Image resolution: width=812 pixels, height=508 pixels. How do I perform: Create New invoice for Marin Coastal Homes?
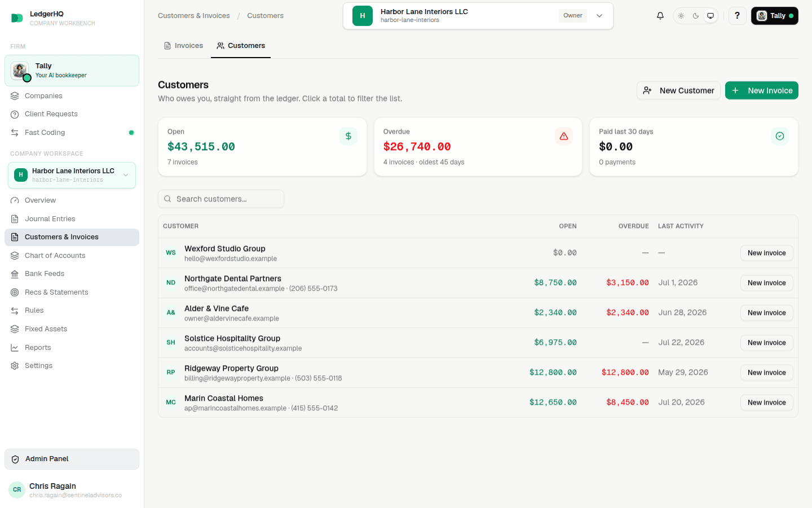(766, 402)
